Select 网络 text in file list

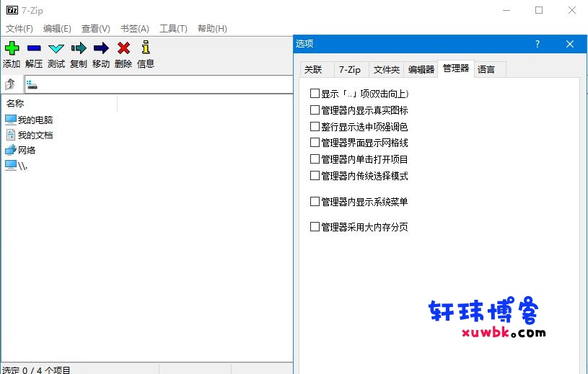tap(27, 151)
